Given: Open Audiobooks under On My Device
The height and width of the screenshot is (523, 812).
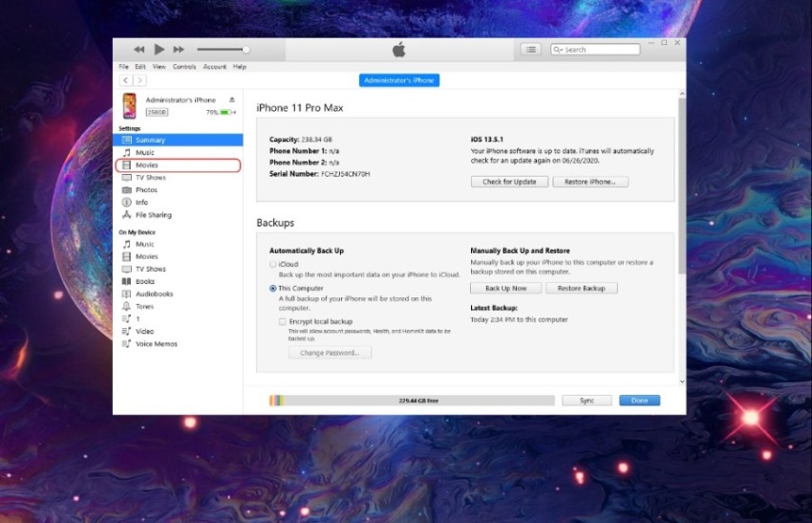Looking at the screenshot, I should click(x=178, y=294).
